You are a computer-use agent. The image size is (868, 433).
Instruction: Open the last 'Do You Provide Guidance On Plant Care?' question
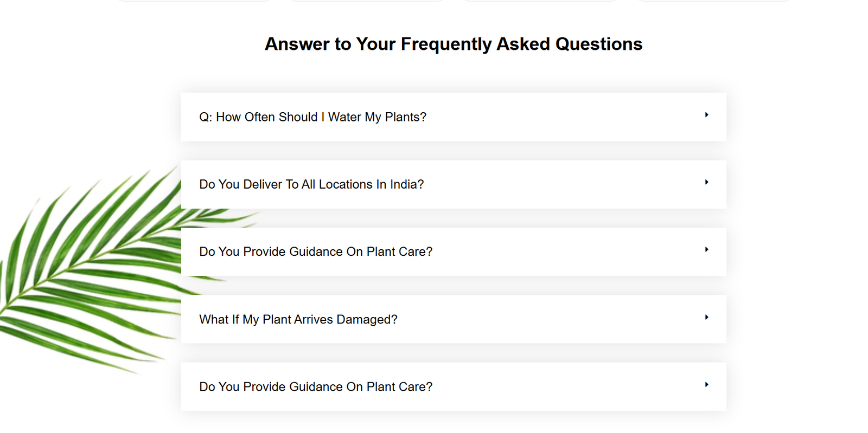316,387
